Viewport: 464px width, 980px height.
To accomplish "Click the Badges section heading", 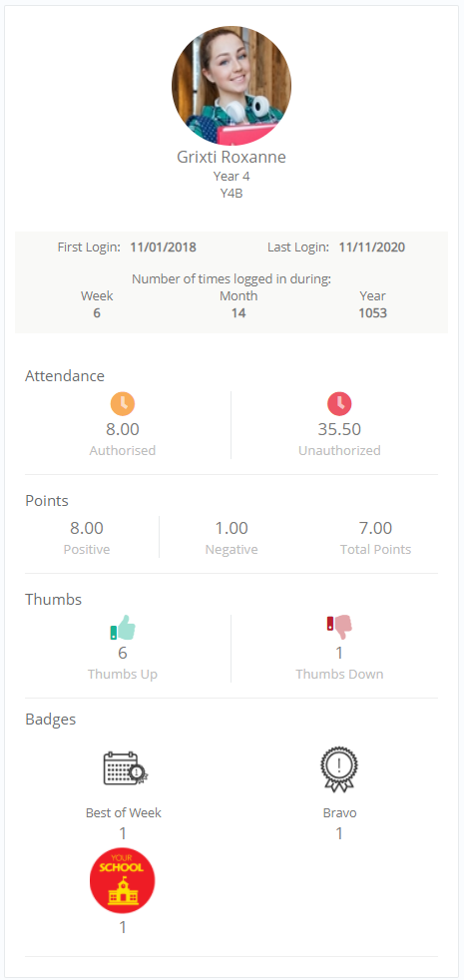I will click(51, 719).
